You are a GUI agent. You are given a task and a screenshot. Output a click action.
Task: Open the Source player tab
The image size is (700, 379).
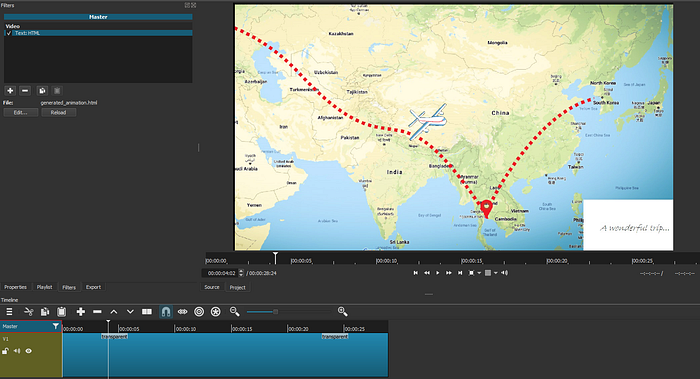click(x=212, y=287)
